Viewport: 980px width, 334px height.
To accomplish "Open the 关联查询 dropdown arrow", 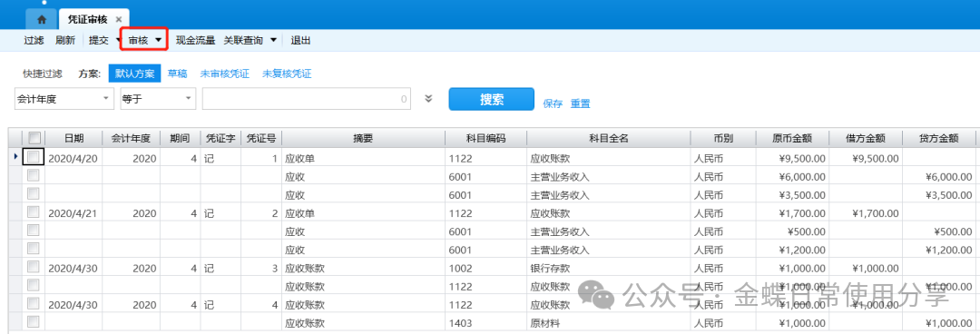I will tap(273, 40).
